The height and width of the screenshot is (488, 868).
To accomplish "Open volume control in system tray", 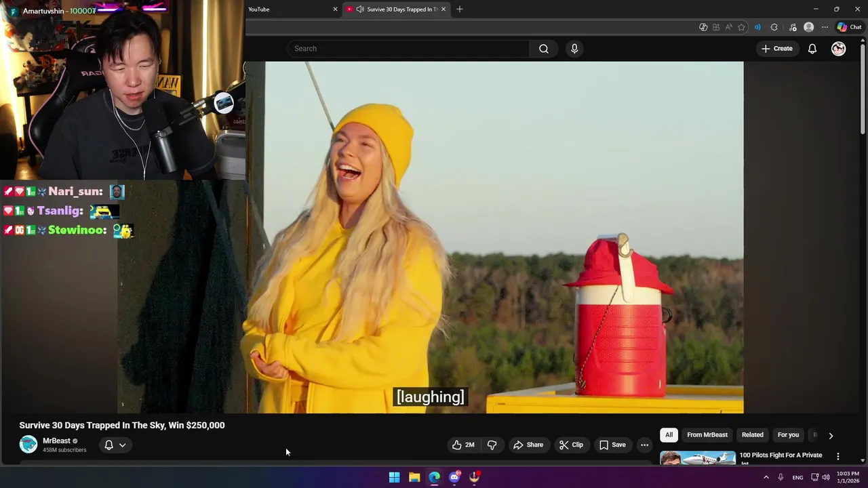I will point(826,477).
